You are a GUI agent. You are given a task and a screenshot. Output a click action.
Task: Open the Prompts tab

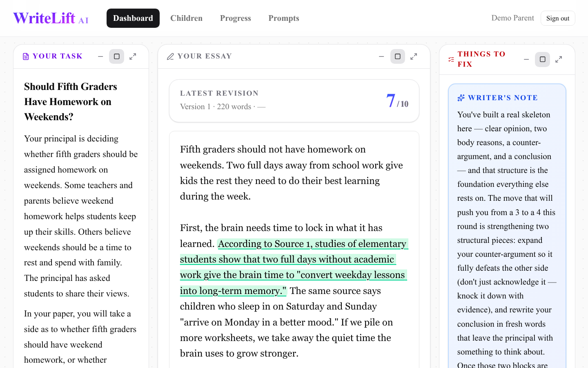click(x=284, y=18)
